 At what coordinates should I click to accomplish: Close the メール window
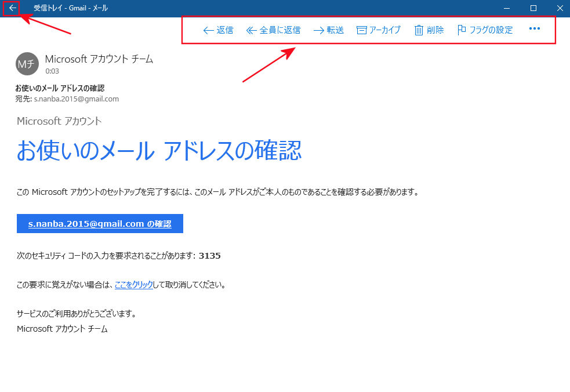pyautogui.click(x=560, y=8)
